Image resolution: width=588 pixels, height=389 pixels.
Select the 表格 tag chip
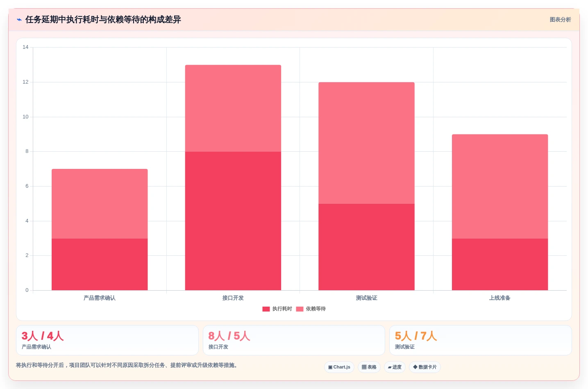(x=369, y=367)
